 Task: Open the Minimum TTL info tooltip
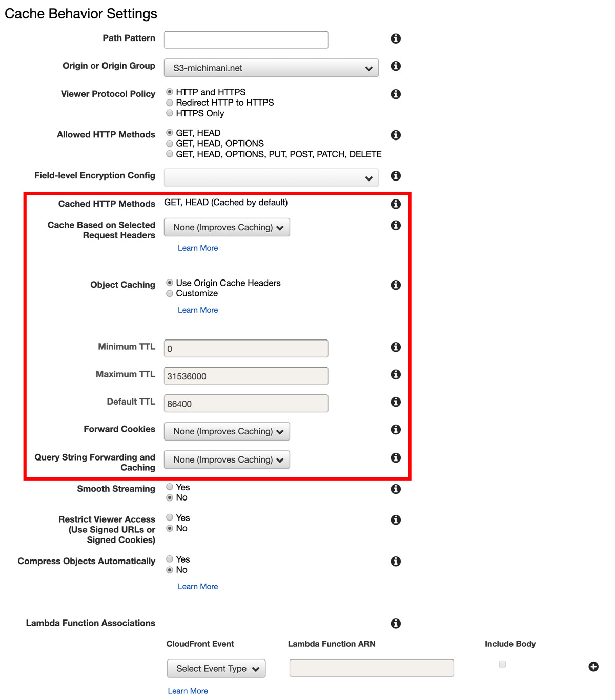click(395, 347)
